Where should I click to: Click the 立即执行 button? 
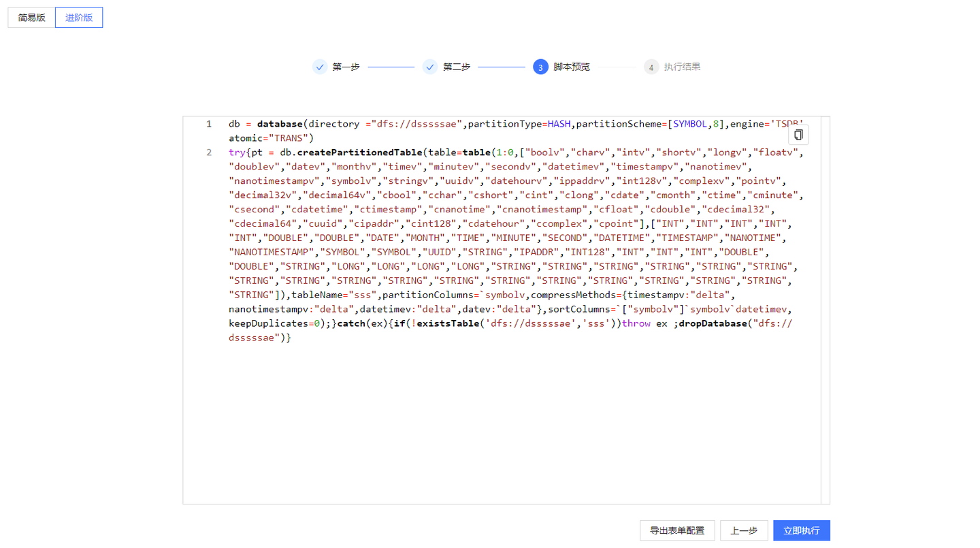coord(802,531)
